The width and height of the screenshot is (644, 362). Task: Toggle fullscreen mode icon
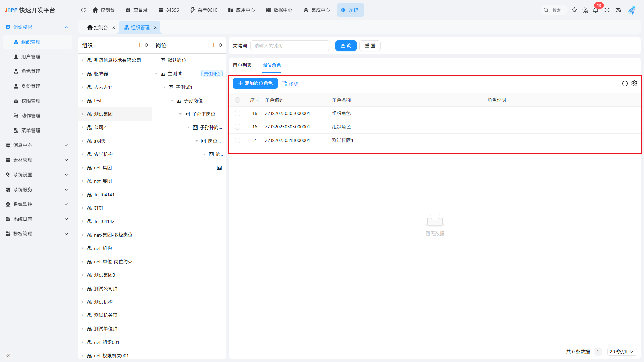click(x=607, y=10)
